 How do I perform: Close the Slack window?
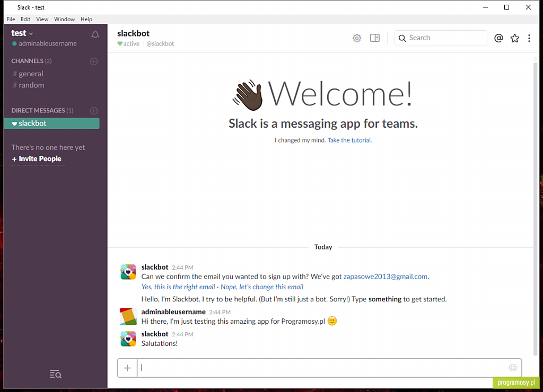pos(528,7)
